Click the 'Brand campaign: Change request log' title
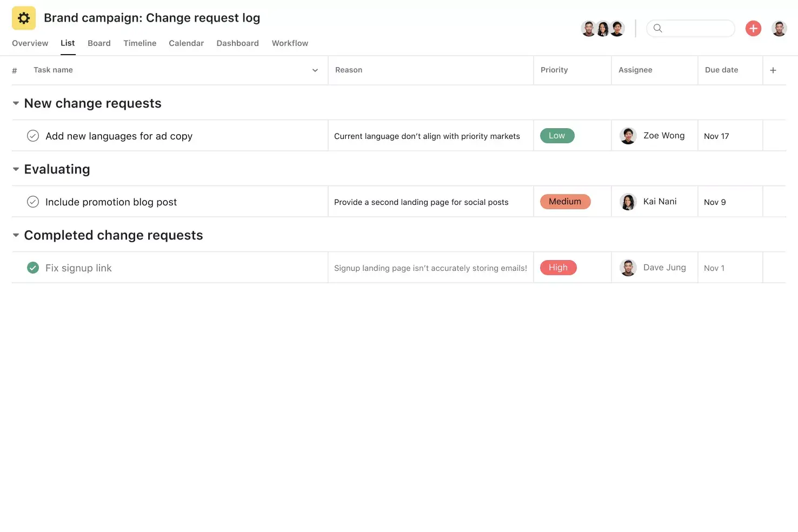798x532 pixels. [151, 17]
